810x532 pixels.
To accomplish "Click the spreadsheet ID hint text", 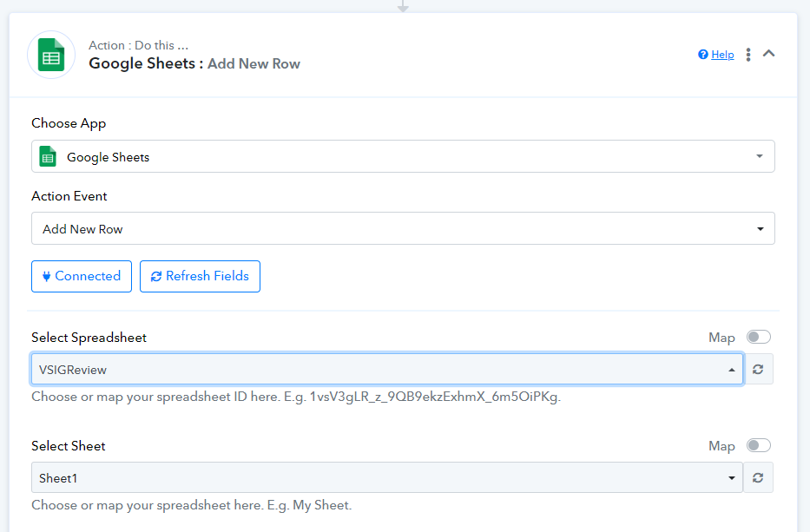I will click(x=296, y=397).
